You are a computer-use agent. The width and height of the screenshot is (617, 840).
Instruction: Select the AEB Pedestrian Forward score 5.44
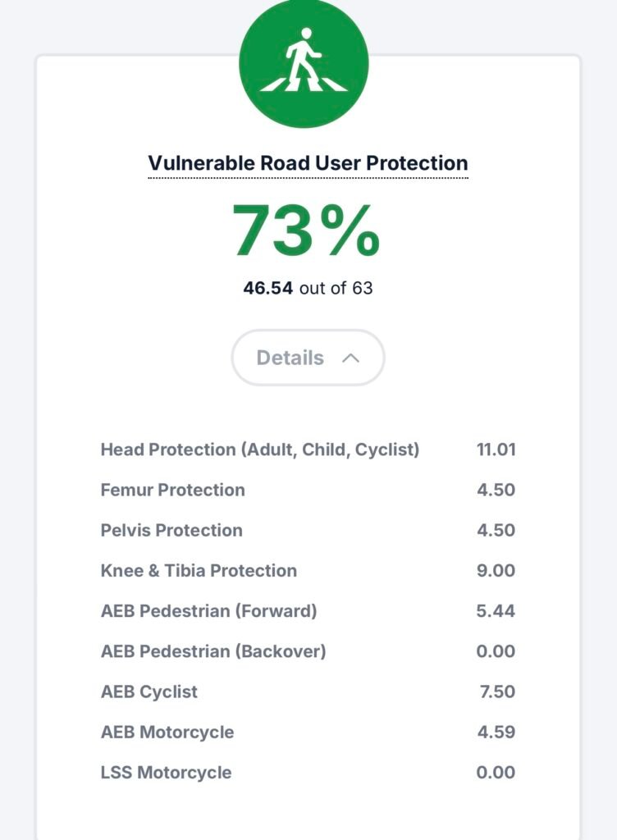coord(496,610)
